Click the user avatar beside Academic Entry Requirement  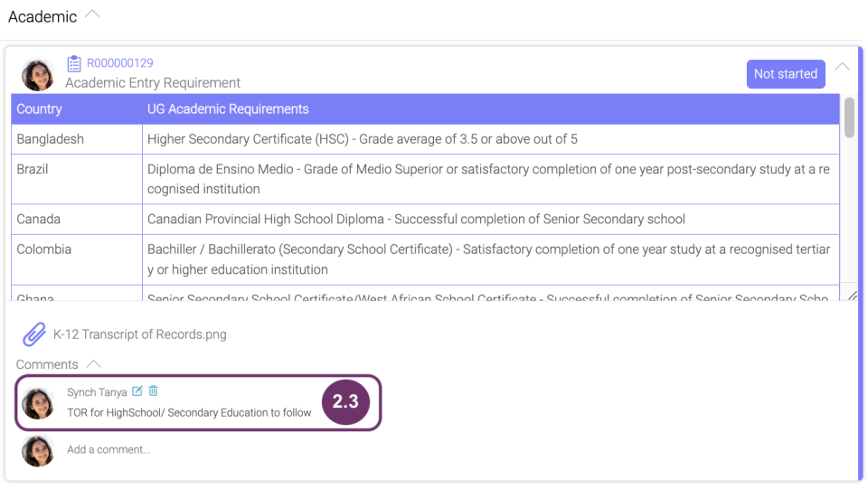point(38,75)
